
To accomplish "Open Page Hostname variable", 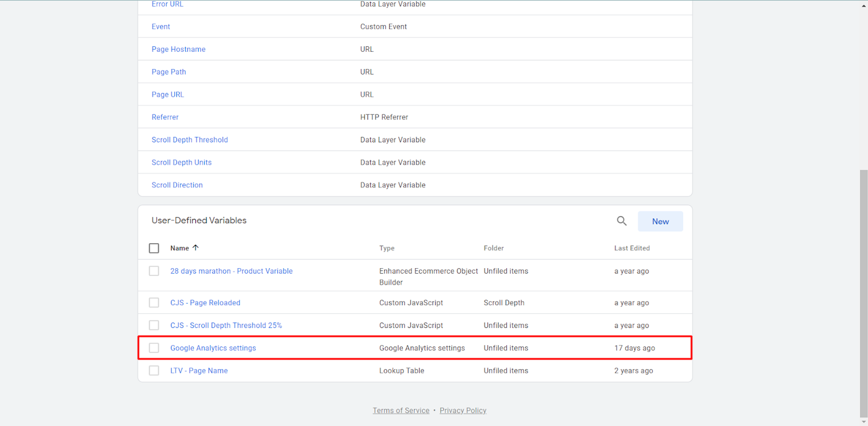I will click(178, 49).
